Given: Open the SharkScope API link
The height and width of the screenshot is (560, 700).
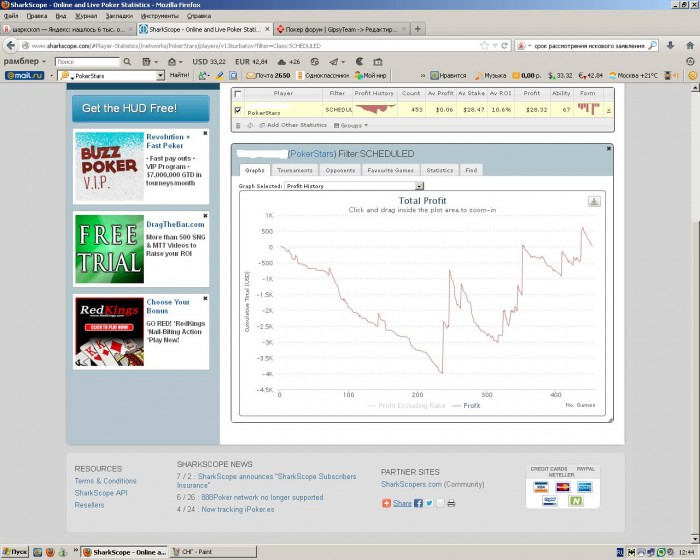Looking at the screenshot, I should pos(101,493).
